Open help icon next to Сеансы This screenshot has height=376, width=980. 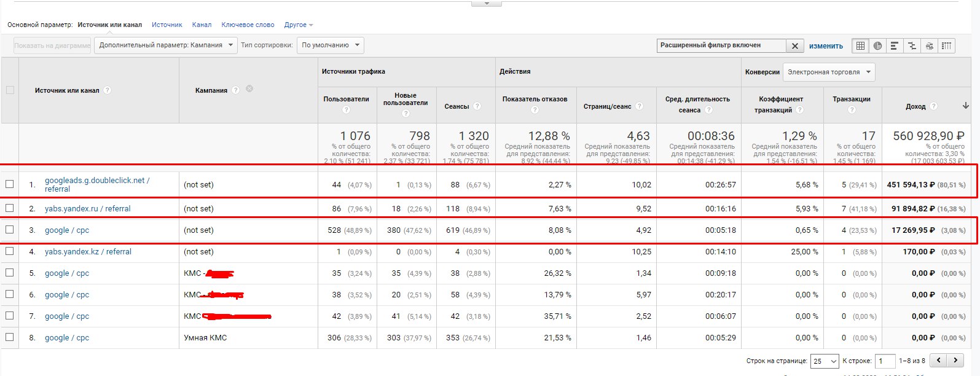coord(477,106)
